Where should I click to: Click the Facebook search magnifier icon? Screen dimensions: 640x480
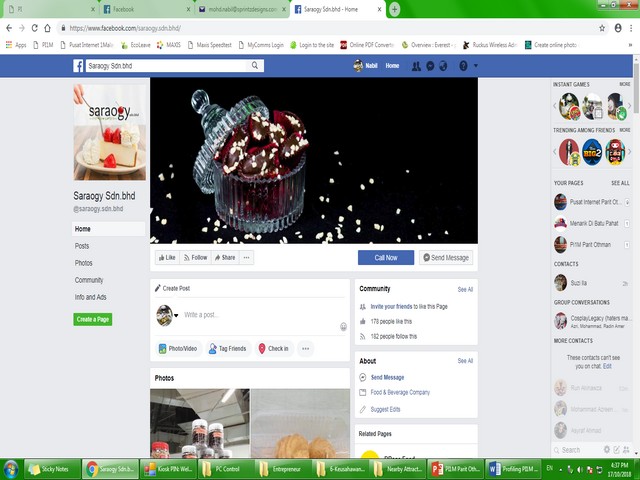pos(256,66)
